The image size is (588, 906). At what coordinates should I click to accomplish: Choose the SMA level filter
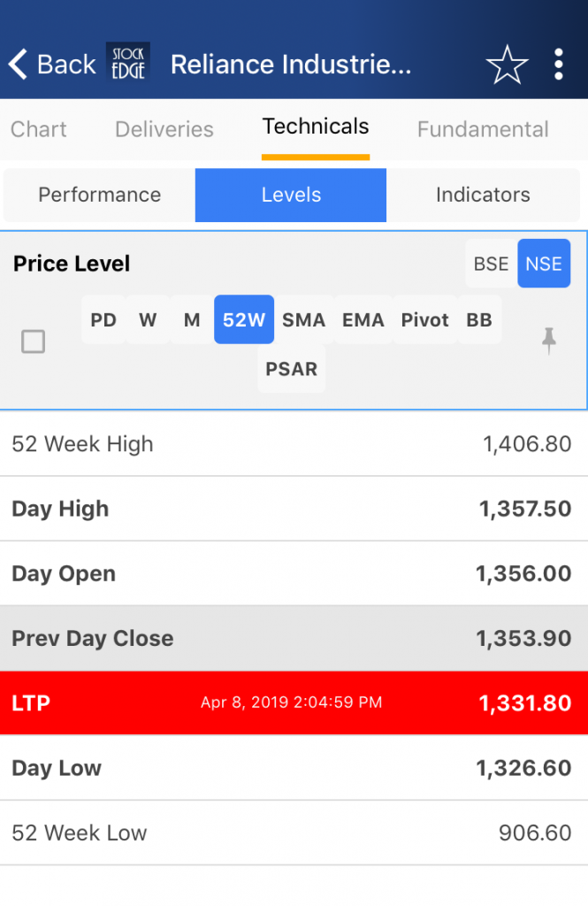[x=303, y=319]
